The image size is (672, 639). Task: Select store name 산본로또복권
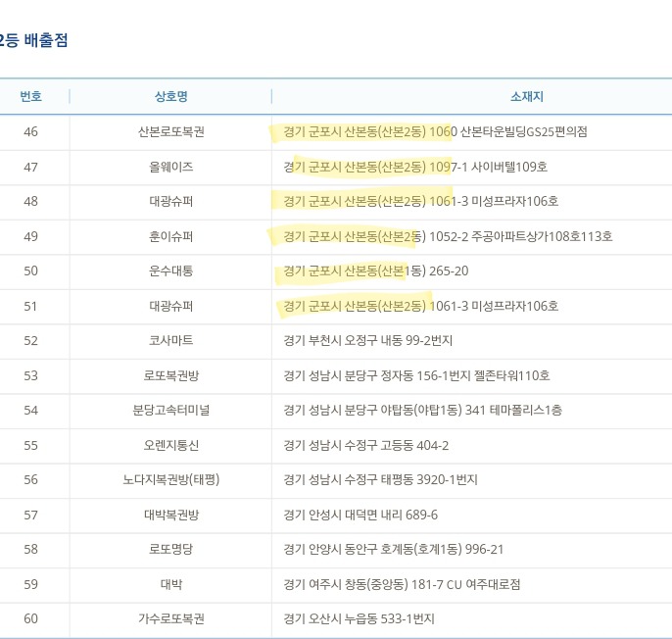click(171, 131)
